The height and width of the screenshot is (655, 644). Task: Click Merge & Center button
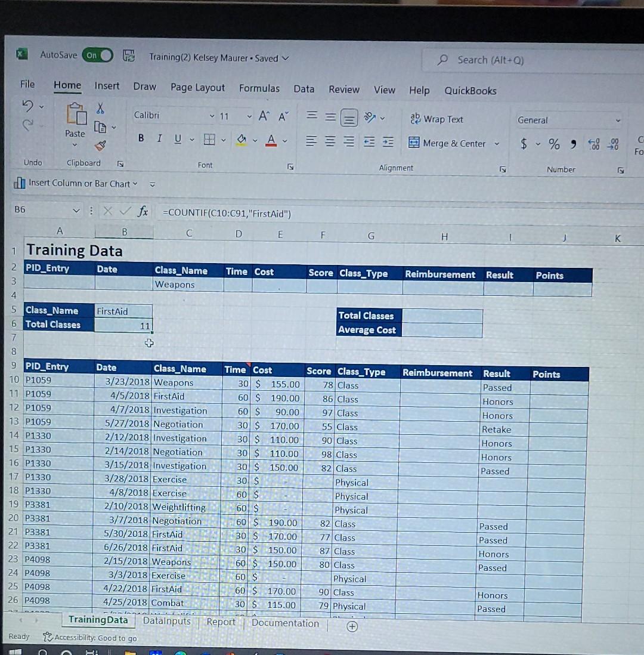click(447, 143)
